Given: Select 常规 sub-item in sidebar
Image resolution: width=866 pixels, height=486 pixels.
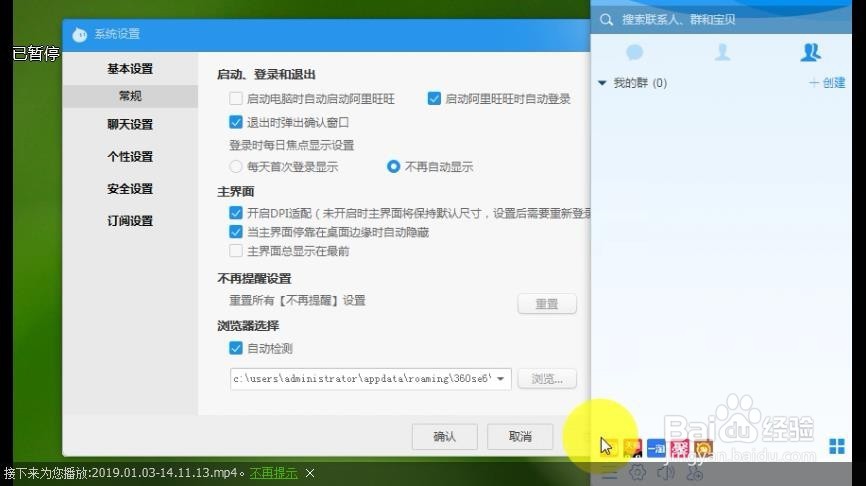Looking at the screenshot, I should (130, 96).
